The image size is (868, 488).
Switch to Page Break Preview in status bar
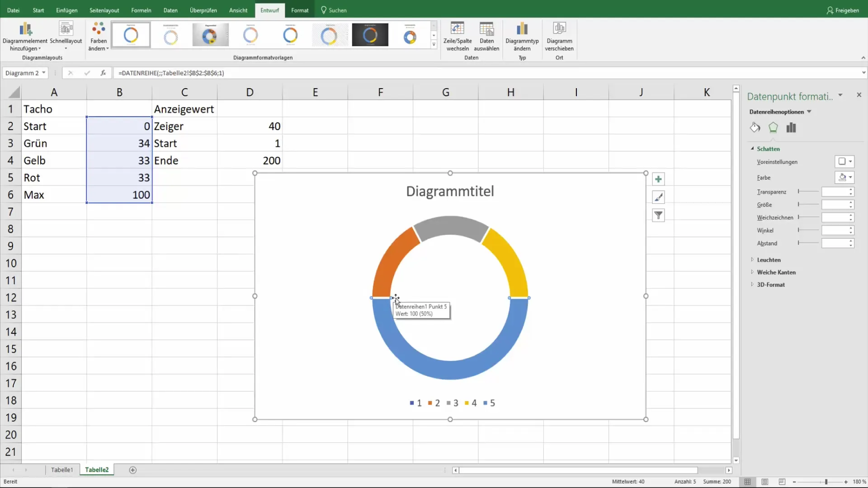pos(782,482)
